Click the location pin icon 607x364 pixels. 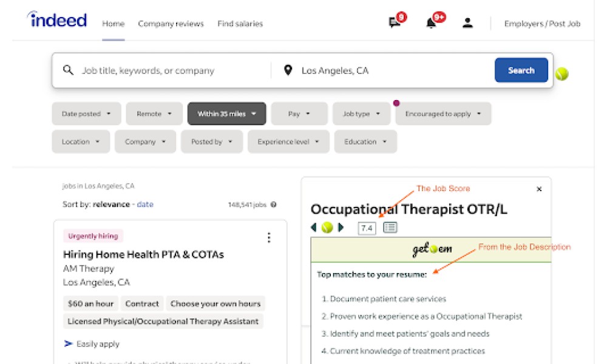[x=288, y=70]
